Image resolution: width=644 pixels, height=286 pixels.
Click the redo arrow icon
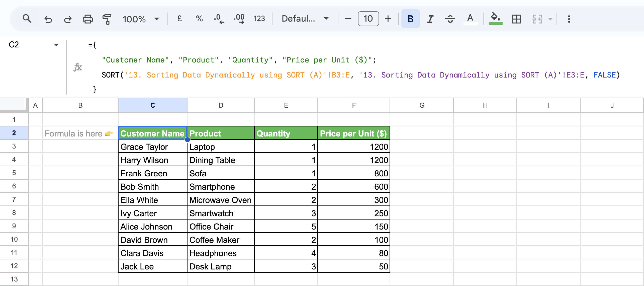click(67, 19)
